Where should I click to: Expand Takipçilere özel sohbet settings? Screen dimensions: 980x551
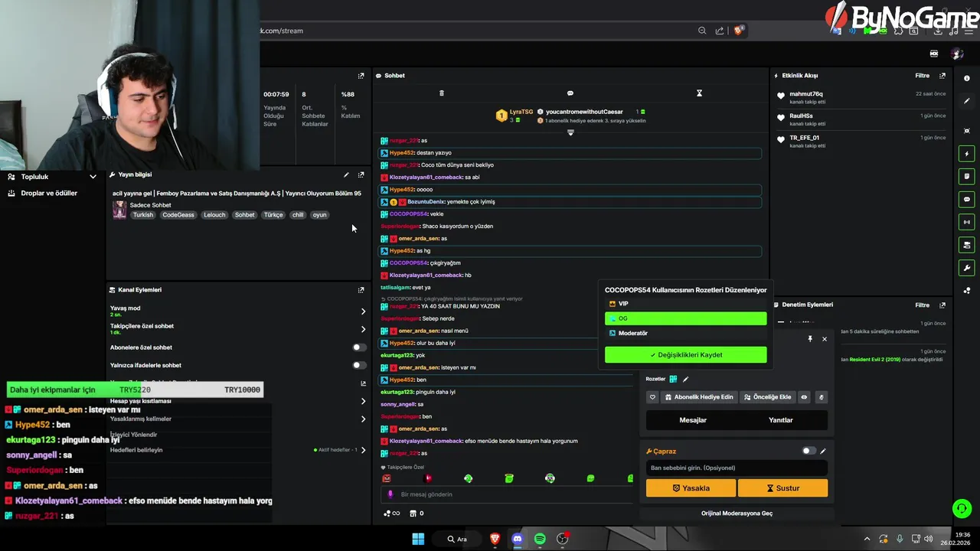tap(363, 329)
